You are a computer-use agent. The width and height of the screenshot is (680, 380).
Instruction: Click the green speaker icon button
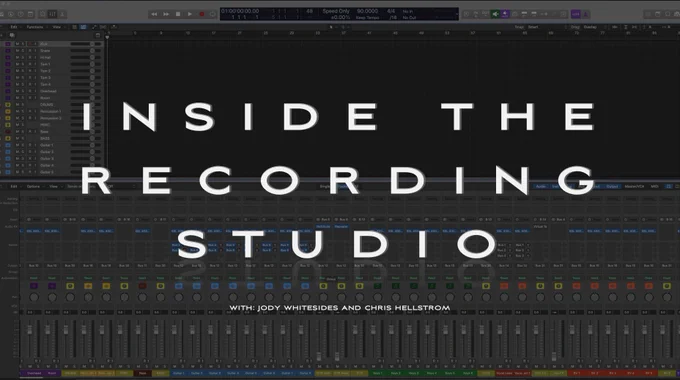point(495,14)
